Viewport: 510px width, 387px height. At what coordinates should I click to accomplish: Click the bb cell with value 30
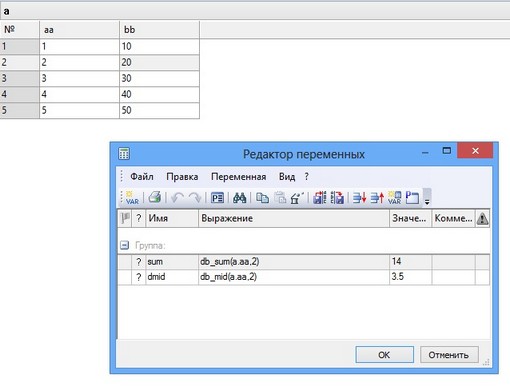coord(159,78)
